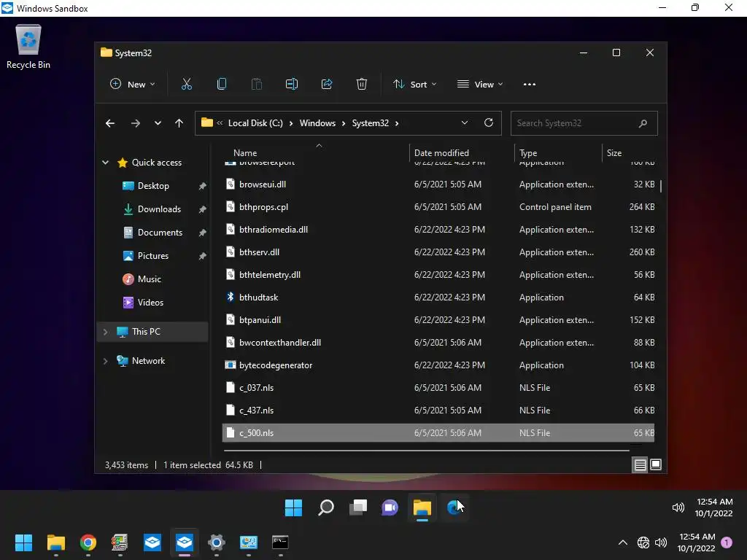Select the file bthprops.cpl

438,206
